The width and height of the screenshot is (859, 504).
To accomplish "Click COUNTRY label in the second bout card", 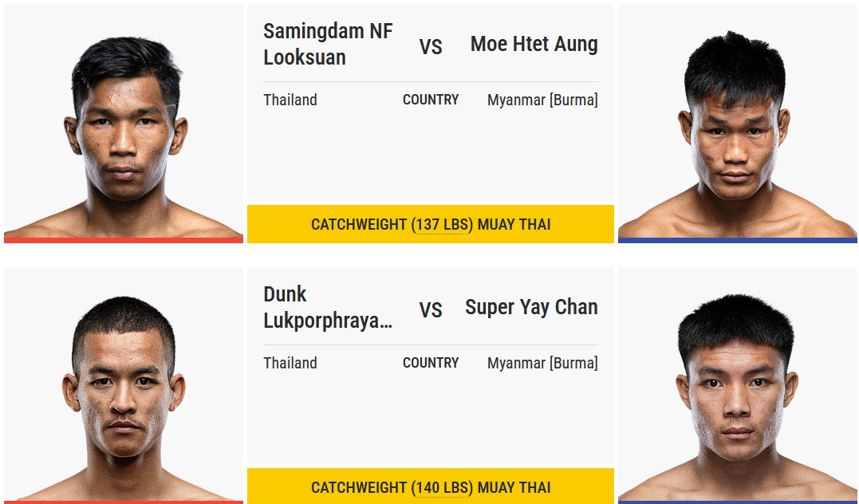I will tap(431, 363).
